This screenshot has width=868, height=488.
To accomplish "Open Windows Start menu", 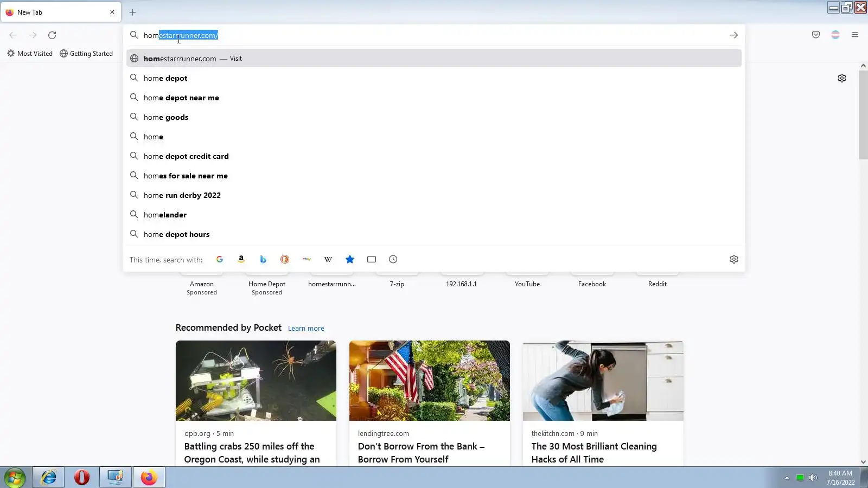I will [x=15, y=477].
